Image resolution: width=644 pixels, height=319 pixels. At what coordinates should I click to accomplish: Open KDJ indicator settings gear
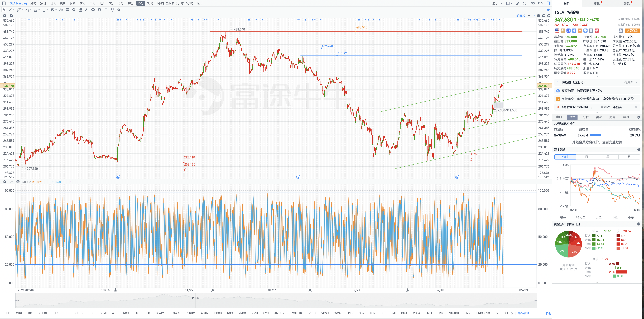point(4,182)
